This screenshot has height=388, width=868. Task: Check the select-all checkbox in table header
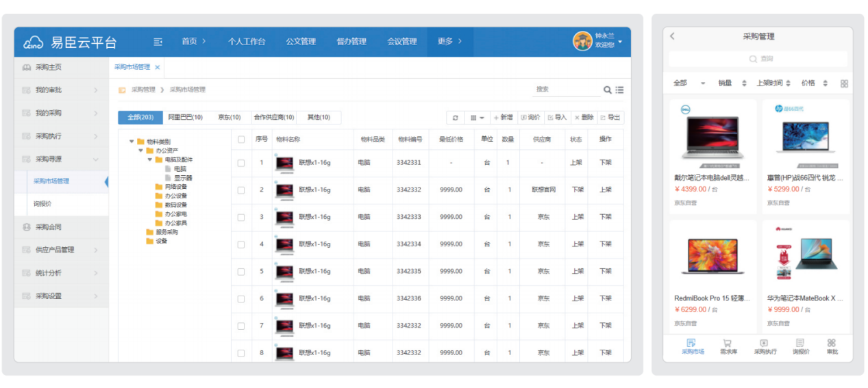pyautogui.click(x=241, y=140)
